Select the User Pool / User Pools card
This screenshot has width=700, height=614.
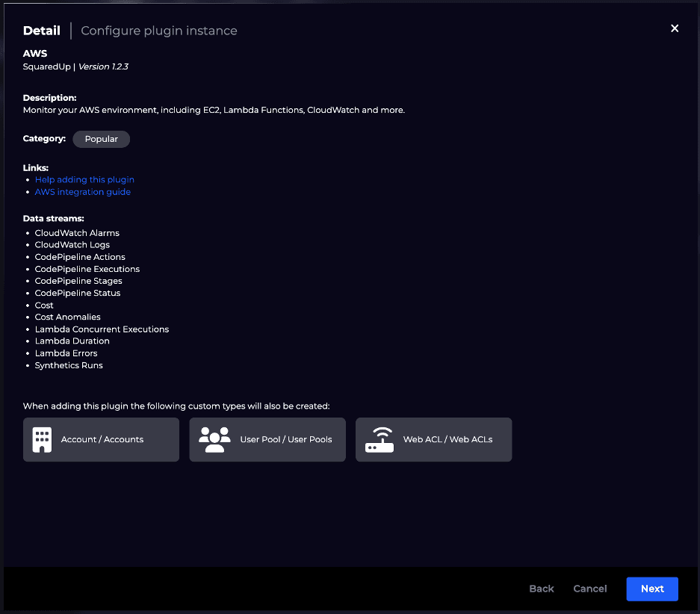point(267,439)
